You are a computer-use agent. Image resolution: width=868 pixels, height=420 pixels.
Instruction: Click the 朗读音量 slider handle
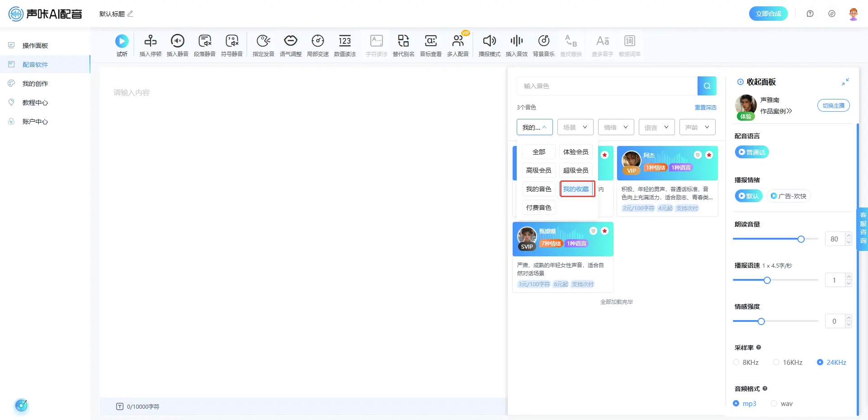click(801, 239)
